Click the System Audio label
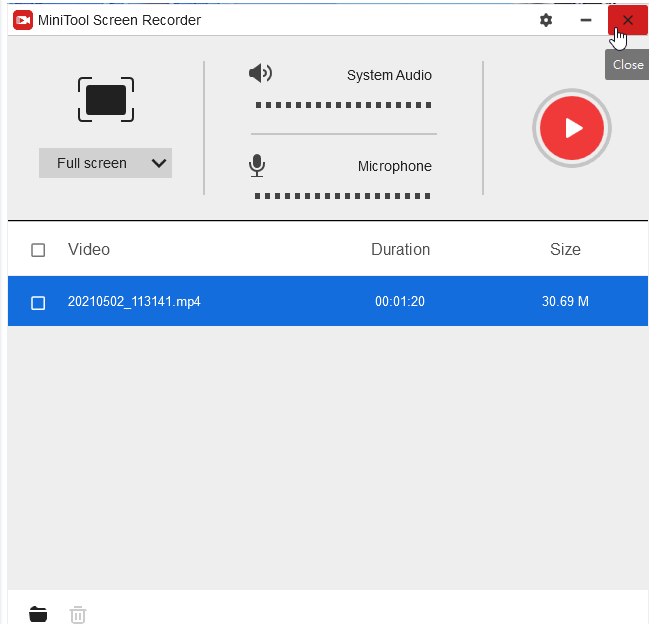This screenshot has height=624, width=660. click(389, 75)
